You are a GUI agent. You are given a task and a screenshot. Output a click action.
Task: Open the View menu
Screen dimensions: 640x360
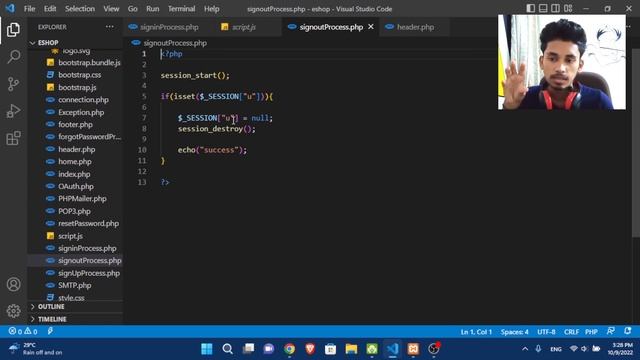pos(111,9)
